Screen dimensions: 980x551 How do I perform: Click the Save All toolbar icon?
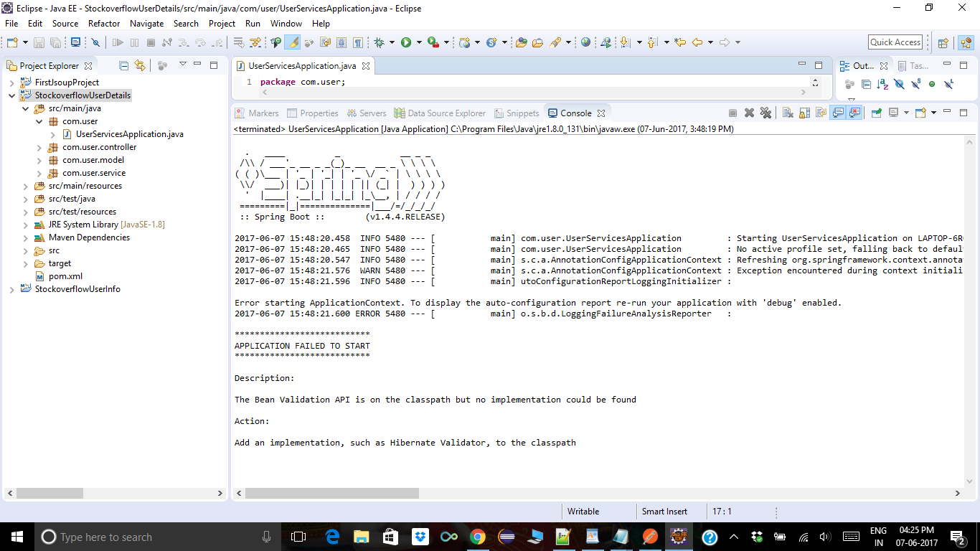click(55, 42)
